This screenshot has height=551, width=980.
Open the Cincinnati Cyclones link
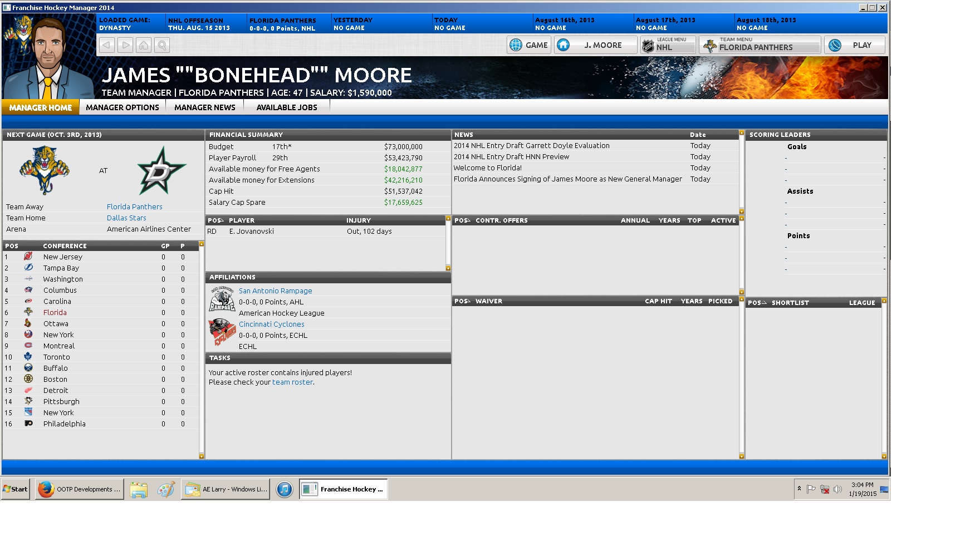point(271,324)
